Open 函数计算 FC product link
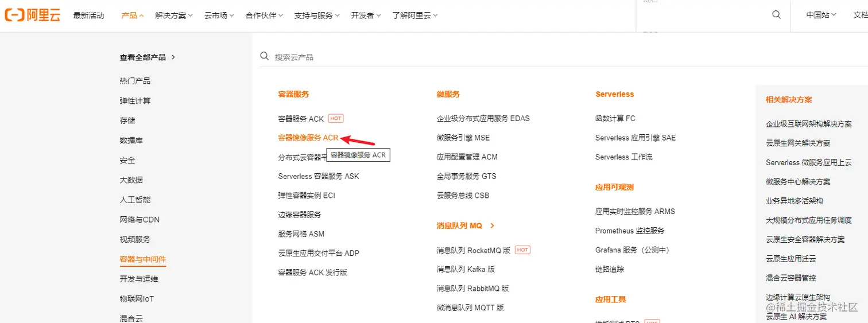This screenshot has height=323, width=868. coord(615,118)
